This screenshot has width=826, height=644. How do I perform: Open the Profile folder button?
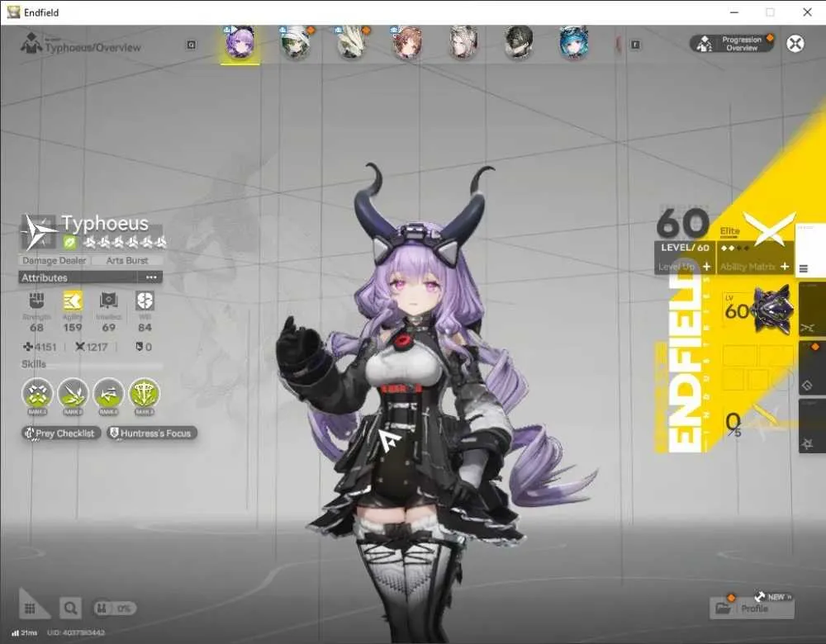coord(752,608)
